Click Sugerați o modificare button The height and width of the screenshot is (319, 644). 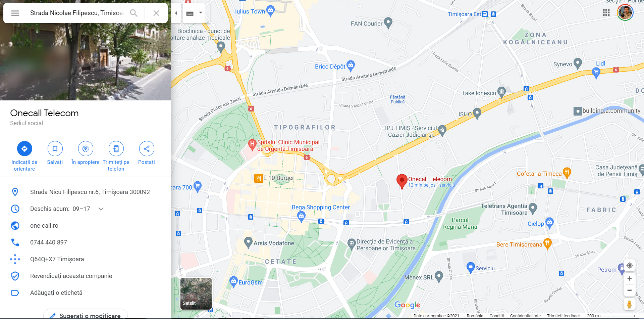[x=86, y=315]
